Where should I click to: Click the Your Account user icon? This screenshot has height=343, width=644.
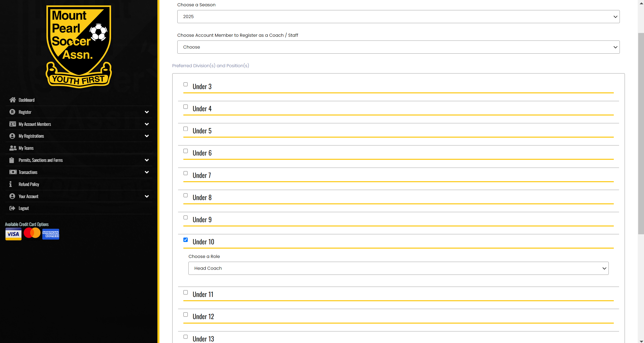click(x=12, y=196)
